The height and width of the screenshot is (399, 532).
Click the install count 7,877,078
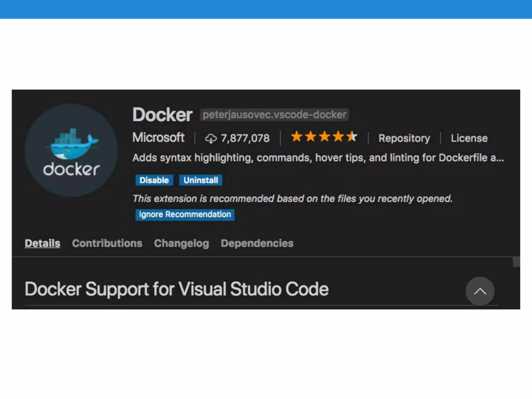coord(245,138)
